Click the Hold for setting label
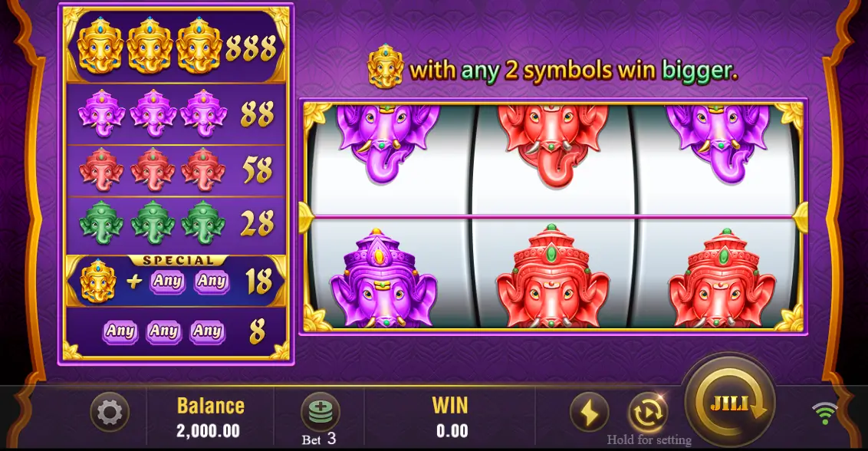 click(649, 440)
